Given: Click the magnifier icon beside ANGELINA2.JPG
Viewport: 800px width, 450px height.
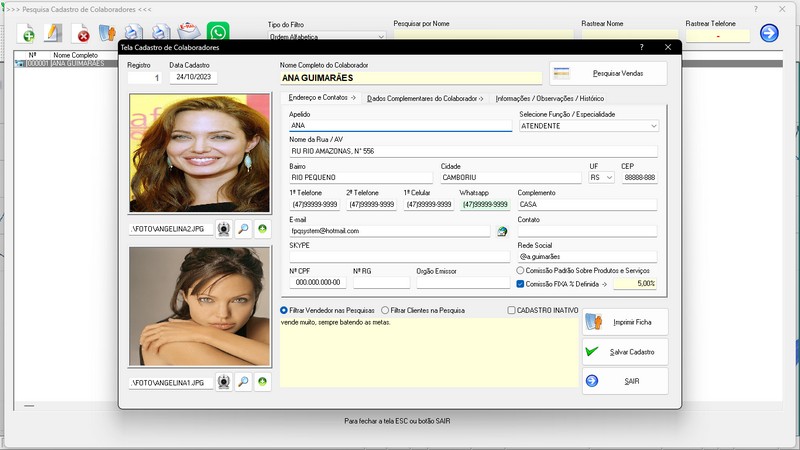Looking at the screenshot, I should click(x=243, y=230).
